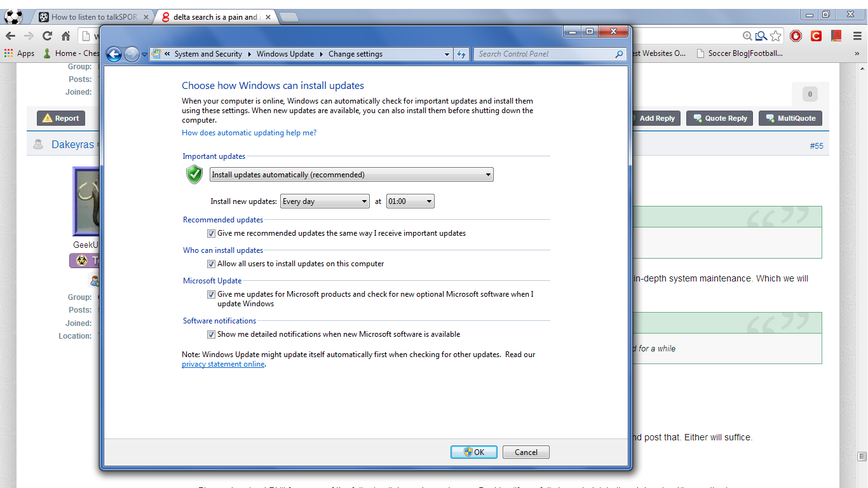Click OK to save update settings
The width and height of the screenshot is (868, 488).
pyautogui.click(x=474, y=452)
